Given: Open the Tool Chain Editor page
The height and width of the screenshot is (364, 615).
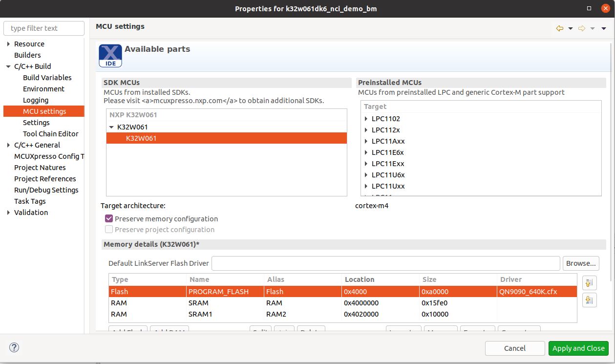Looking at the screenshot, I should (x=51, y=133).
